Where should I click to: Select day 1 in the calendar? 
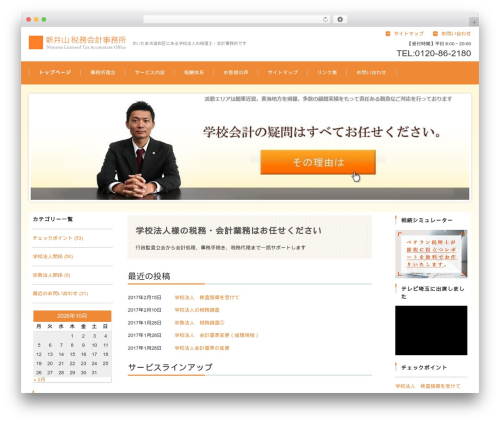click(72, 336)
